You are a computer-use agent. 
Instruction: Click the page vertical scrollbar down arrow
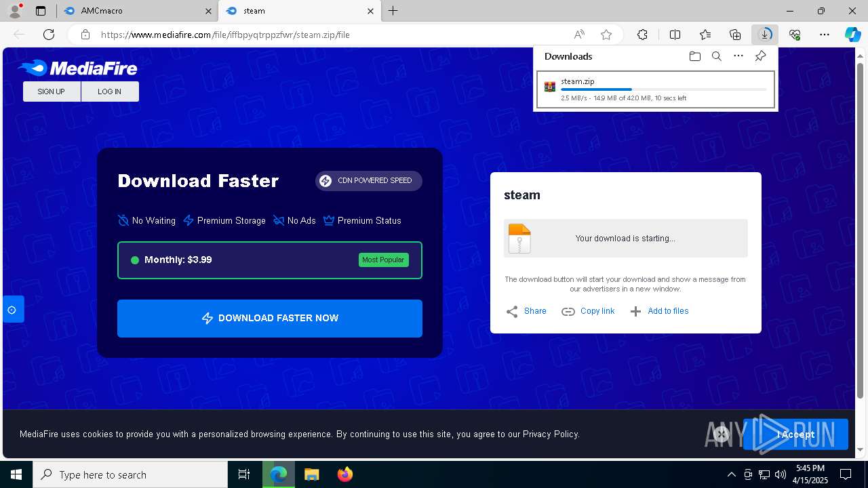tap(861, 449)
